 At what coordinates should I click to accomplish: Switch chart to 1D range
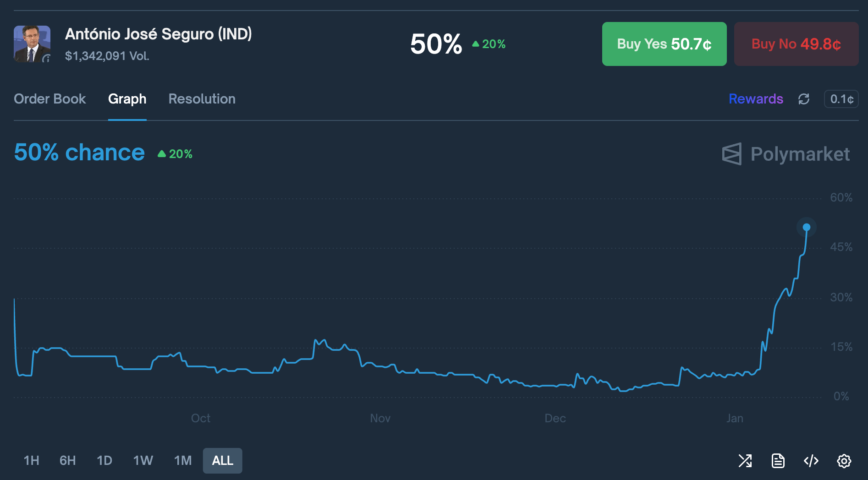pos(104,460)
